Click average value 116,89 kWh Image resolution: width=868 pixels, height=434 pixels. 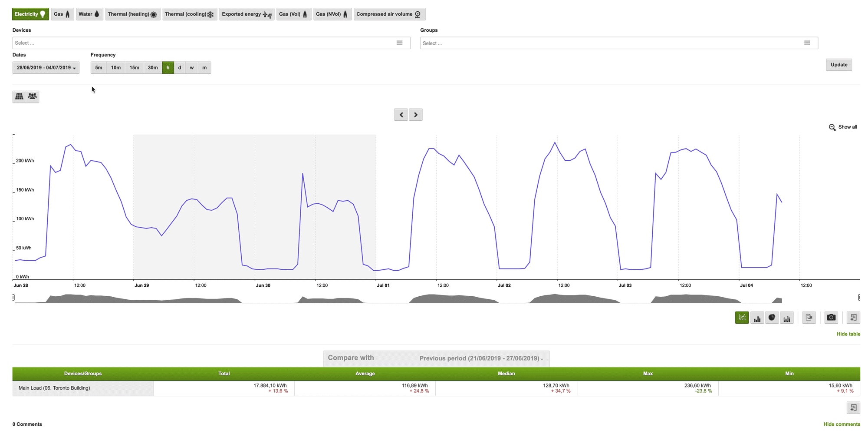pyautogui.click(x=414, y=385)
